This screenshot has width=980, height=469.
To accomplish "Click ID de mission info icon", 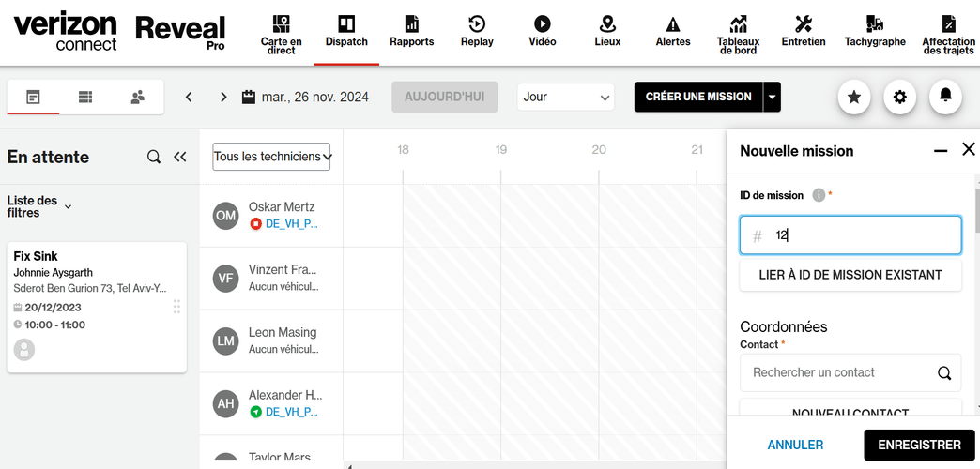I will (819, 195).
